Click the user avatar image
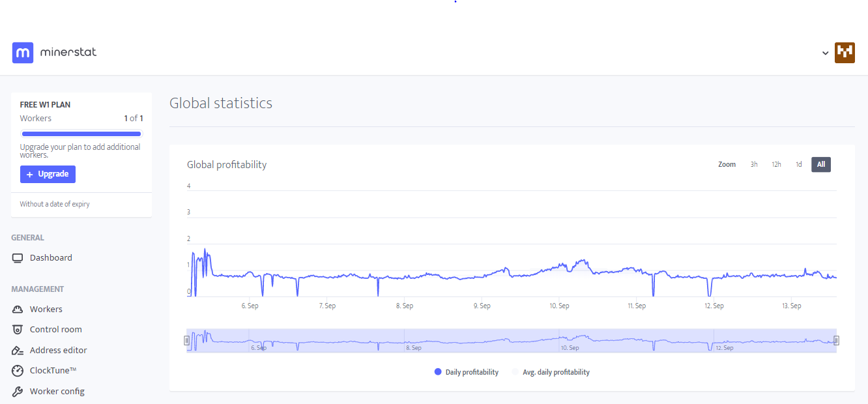The width and height of the screenshot is (868, 404). pyautogui.click(x=845, y=53)
